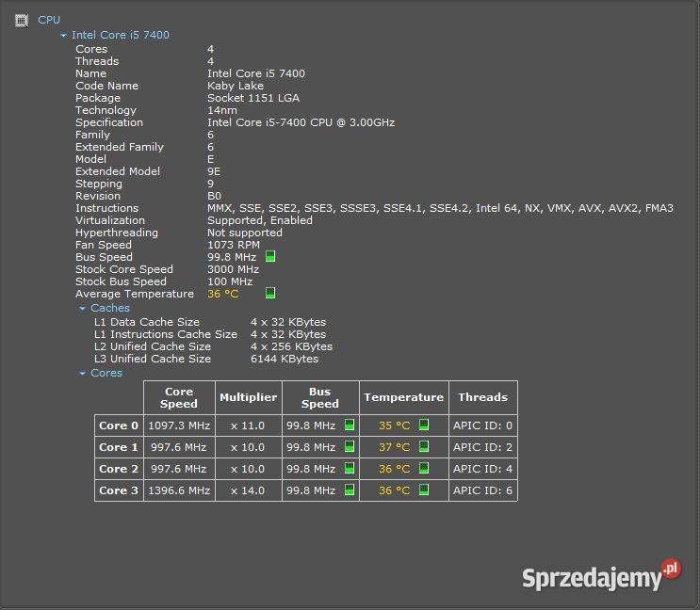
Task: Click the Average Temperature green graph icon
Action: [270, 293]
